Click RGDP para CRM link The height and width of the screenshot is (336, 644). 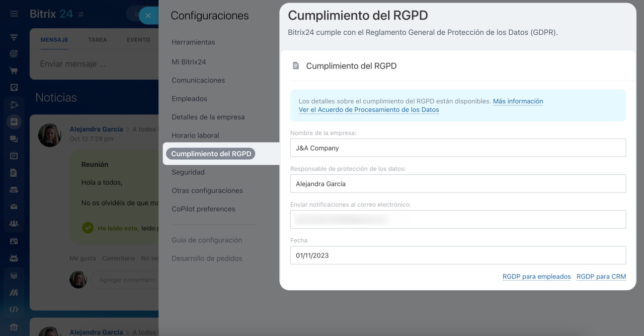pyautogui.click(x=601, y=276)
